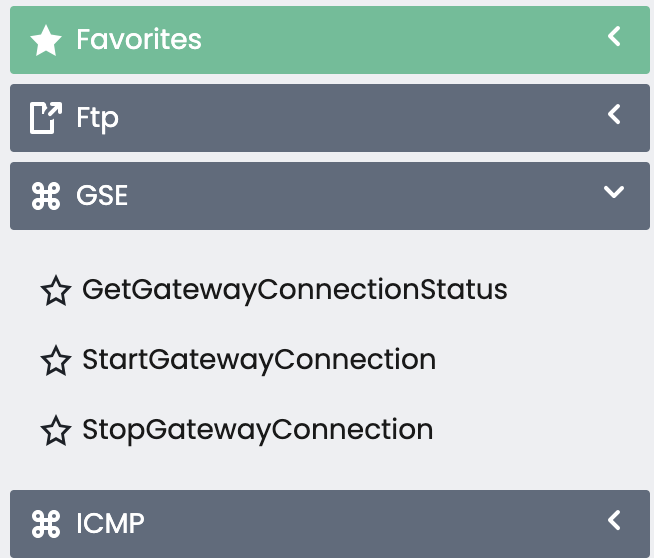Toggle favorite star for StopGatewayConnection
The height and width of the screenshot is (558, 654).
click(x=56, y=431)
